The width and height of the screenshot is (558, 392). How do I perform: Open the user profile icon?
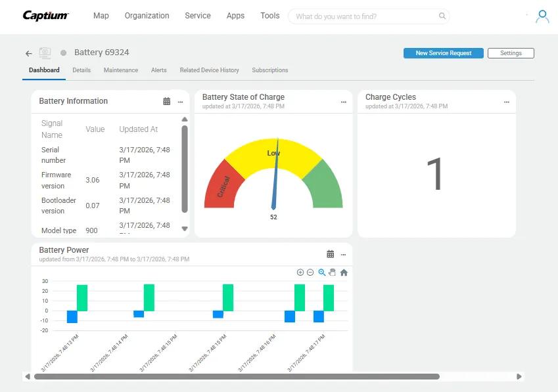(542, 16)
